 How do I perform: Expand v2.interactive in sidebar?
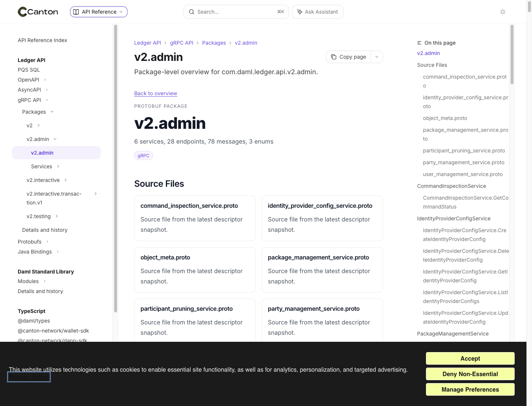tap(65, 180)
